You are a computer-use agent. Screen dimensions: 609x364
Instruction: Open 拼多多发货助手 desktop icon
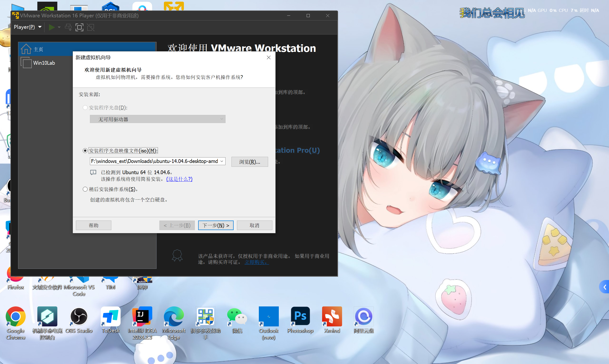point(206,323)
